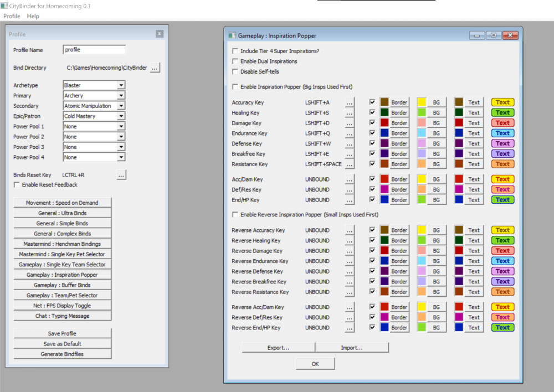Screen dimensions: 554x392
Task: Click the ellipsis button for Reverse Healing Key
Action: tap(349, 241)
